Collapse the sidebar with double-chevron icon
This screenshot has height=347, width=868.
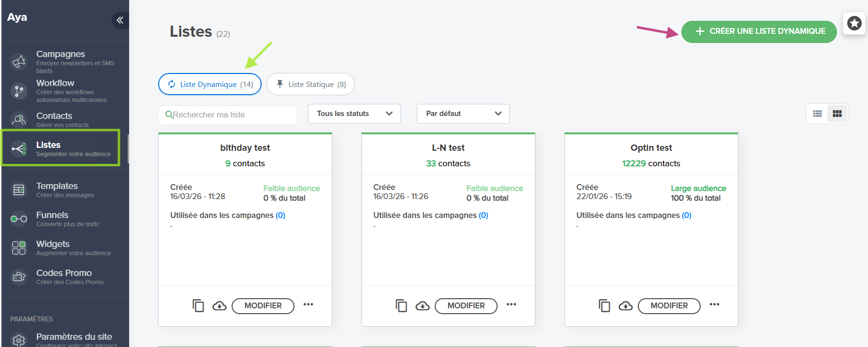(x=120, y=20)
